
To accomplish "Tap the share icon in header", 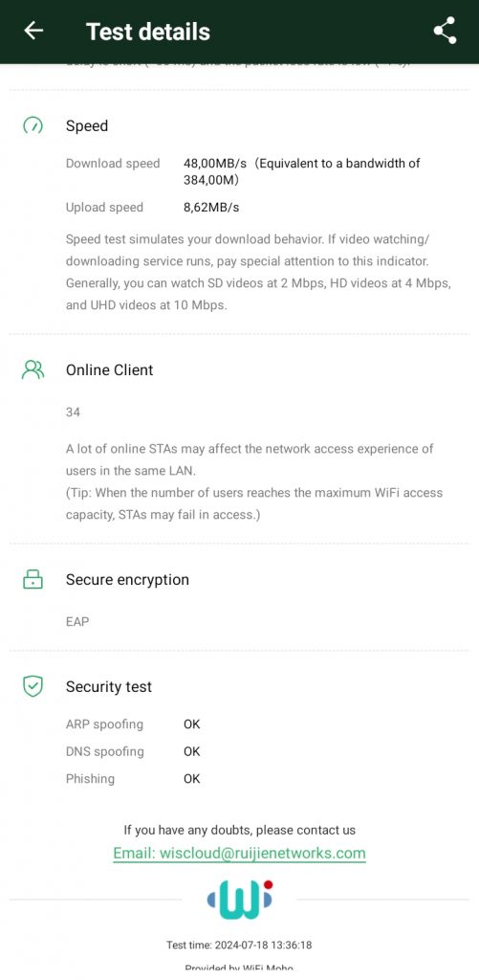I will pos(445,31).
